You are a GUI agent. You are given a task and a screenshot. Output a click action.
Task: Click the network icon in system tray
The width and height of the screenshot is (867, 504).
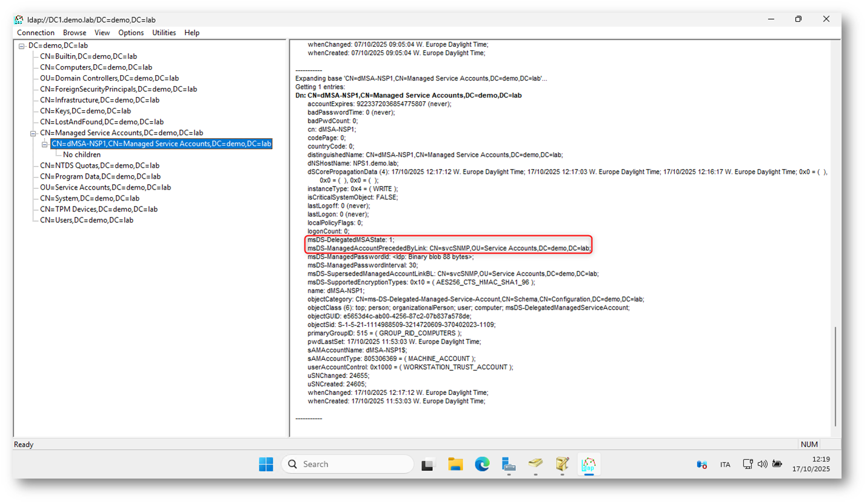click(748, 465)
